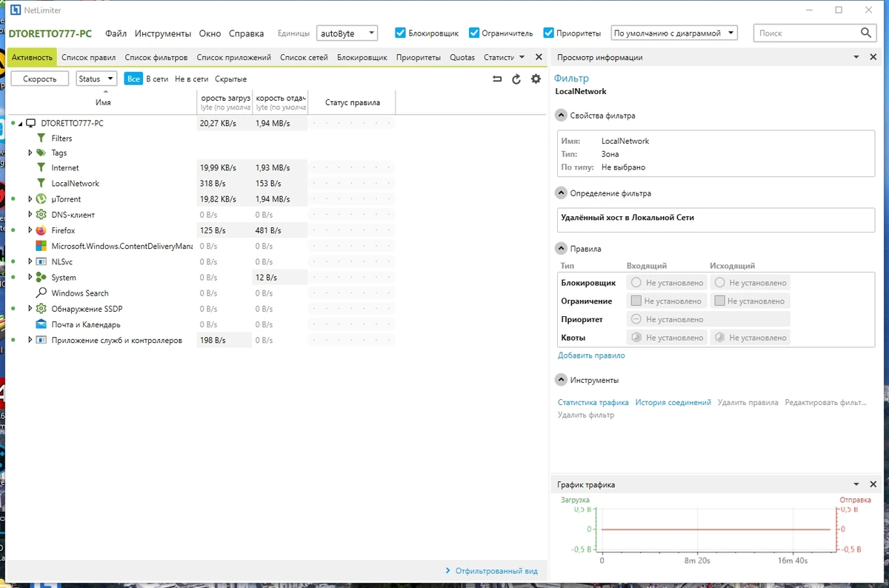Expand the Firefox tree node
889x588 pixels.
pyautogui.click(x=30, y=230)
